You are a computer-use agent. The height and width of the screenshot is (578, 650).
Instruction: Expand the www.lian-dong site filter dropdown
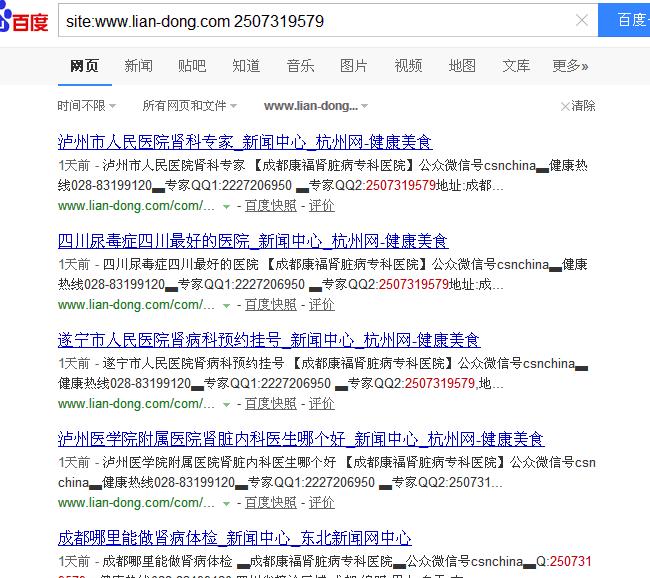(x=316, y=106)
